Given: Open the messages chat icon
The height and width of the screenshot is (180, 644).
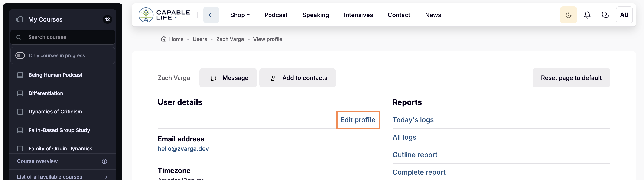Looking at the screenshot, I should 605,15.
